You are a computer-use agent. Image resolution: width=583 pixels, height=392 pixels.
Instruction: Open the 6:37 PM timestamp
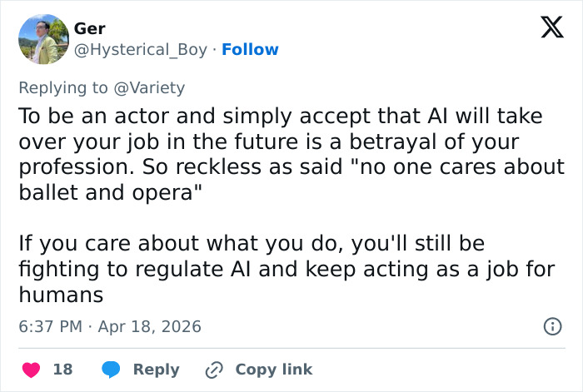pyautogui.click(x=50, y=326)
